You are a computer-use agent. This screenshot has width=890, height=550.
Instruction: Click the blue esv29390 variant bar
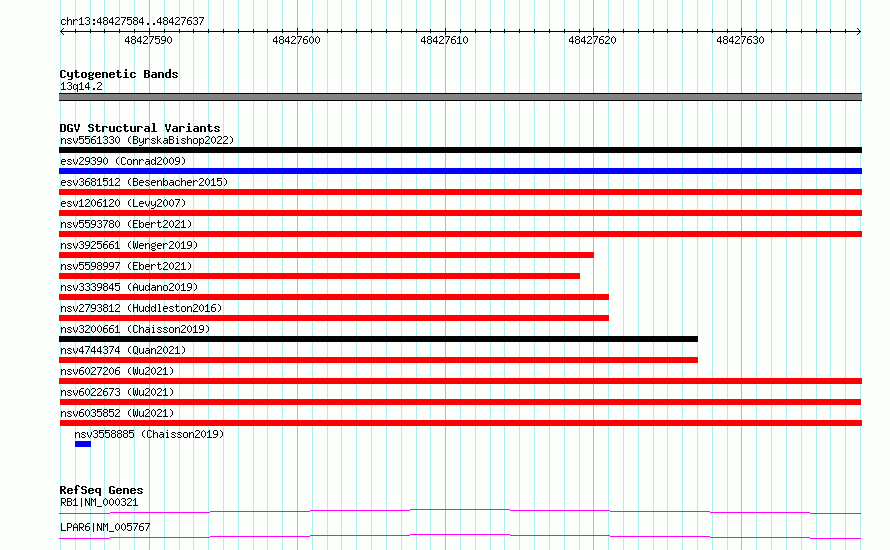tap(460, 171)
